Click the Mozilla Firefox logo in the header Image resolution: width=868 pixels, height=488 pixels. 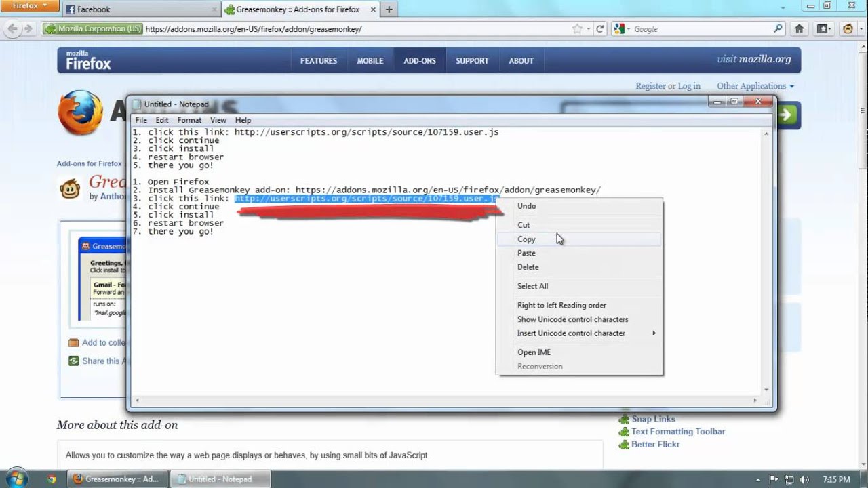pos(88,60)
